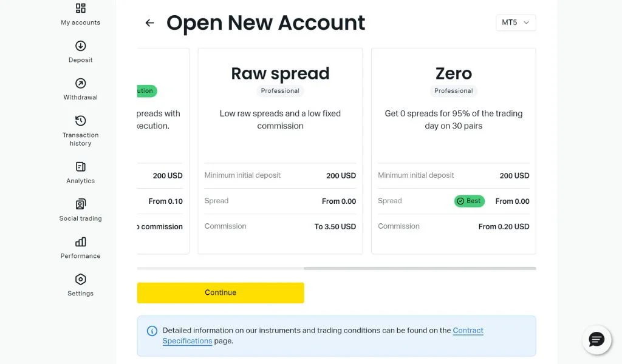
Task: Open the MT5 platform dropdown
Action: [x=515, y=22]
